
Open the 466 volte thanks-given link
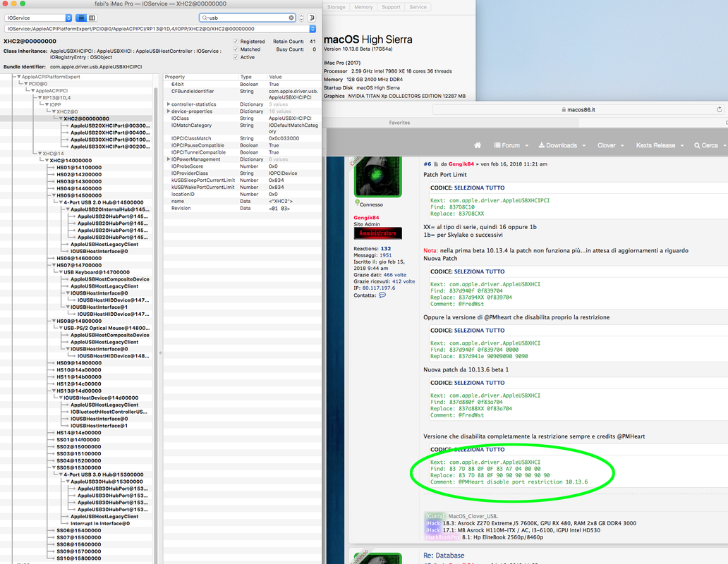pos(394,274)
